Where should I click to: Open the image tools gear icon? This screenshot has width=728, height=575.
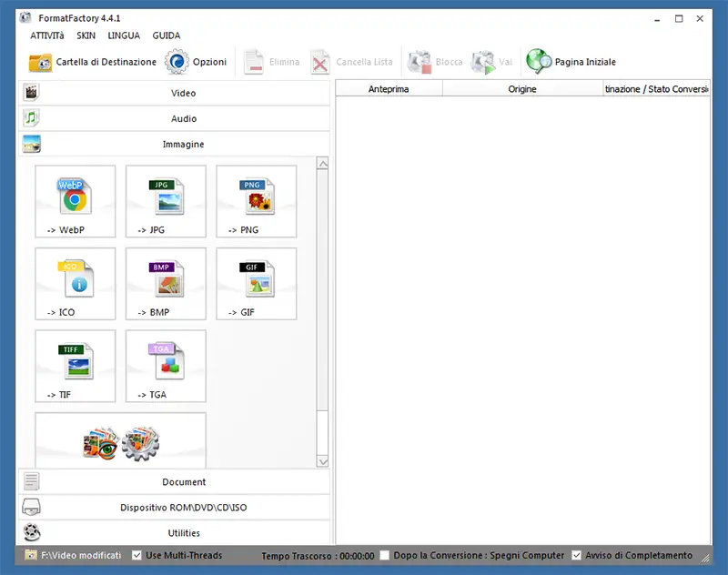click(141, 444)
